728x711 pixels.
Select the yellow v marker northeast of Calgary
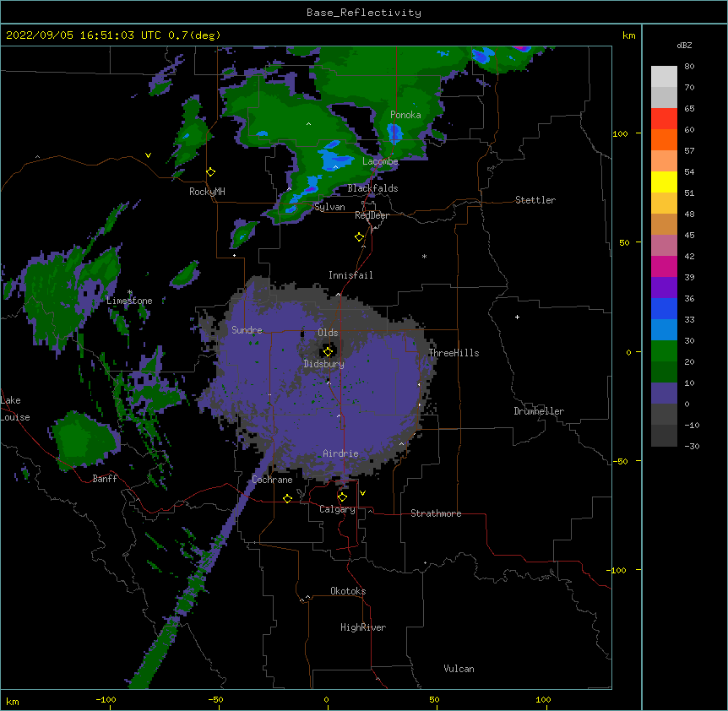pyautogui.click(x=362, y=493)
